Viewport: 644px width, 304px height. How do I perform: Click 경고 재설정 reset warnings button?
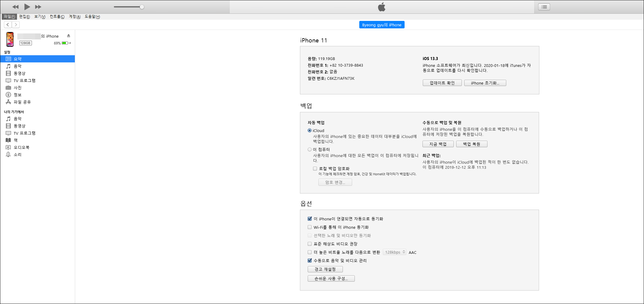coord(325,269)
